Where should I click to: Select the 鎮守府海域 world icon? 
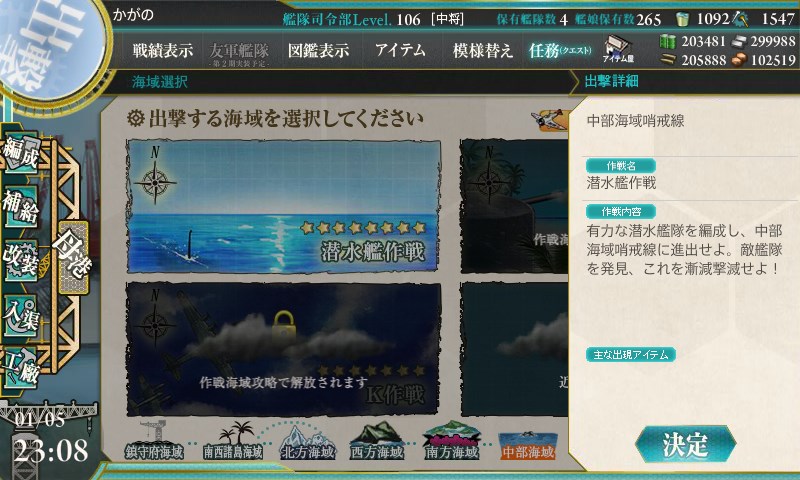click(x=155, y=442)
